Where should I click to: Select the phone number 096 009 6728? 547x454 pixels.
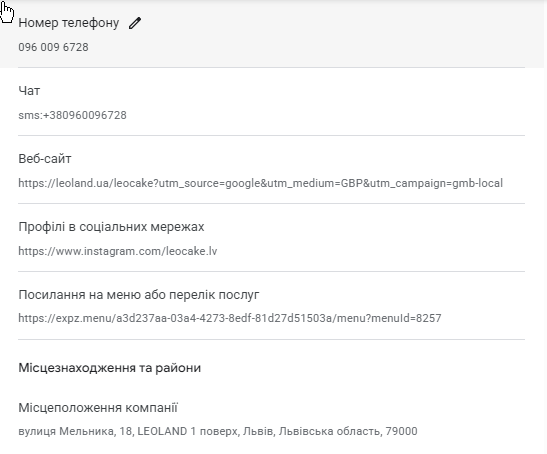[x=53, y=47]
